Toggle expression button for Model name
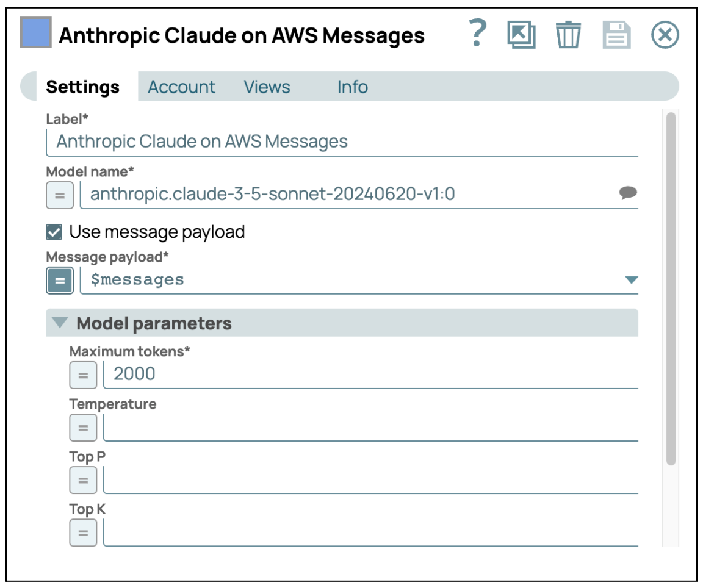The width and height of the screenshot is (703, 588). coord(60,195)
